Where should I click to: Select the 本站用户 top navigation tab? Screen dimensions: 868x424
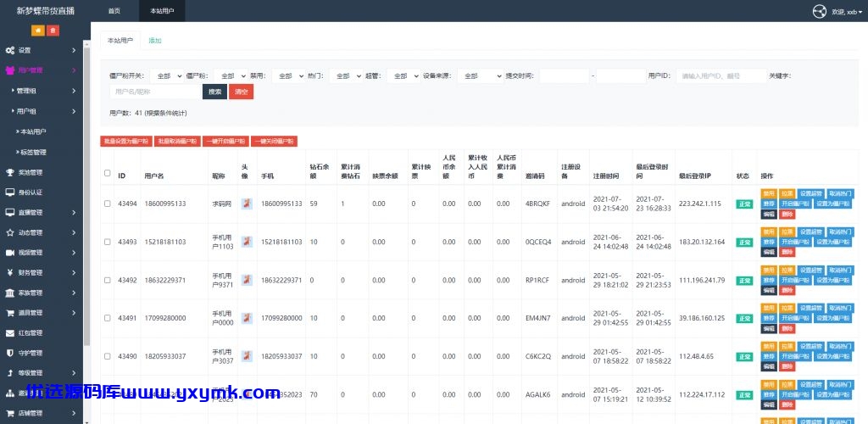(162, 11)
